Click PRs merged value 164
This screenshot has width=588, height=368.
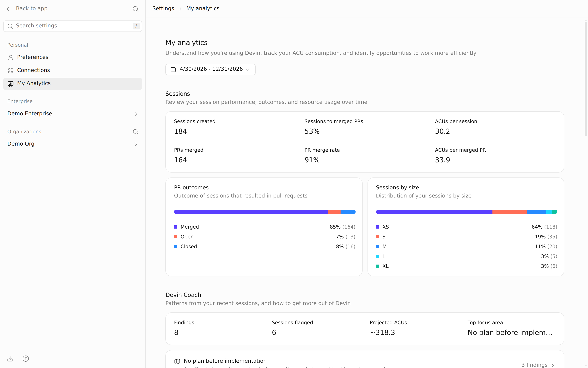coord(180,160)
